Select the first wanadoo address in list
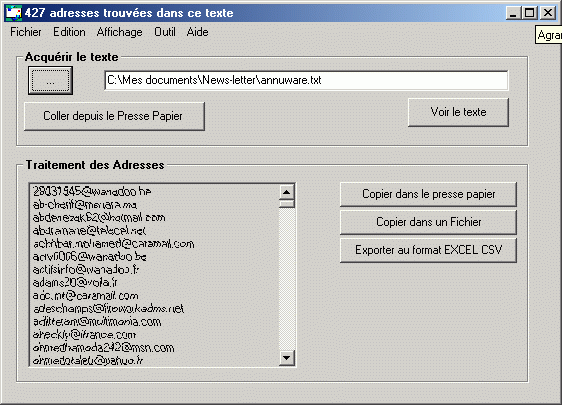 92,192
